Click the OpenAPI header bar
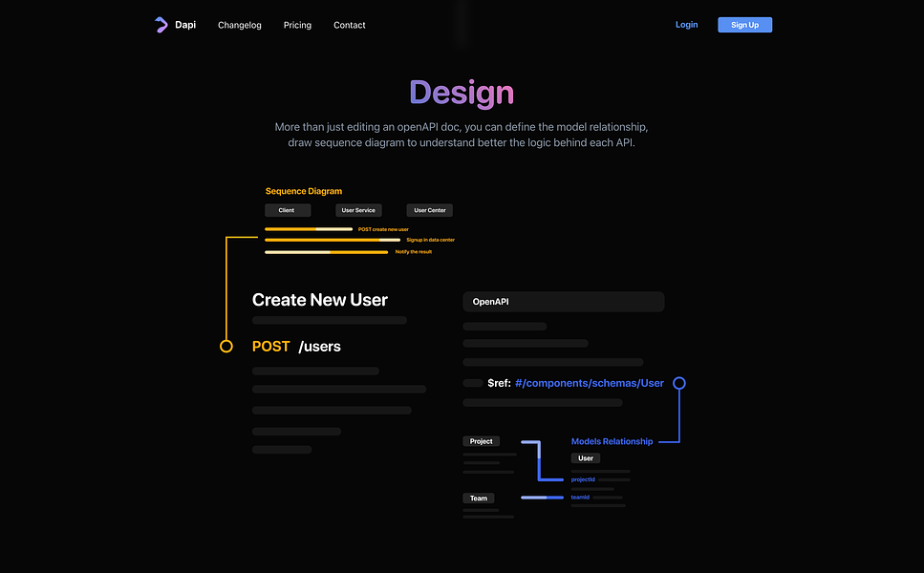 564,302
